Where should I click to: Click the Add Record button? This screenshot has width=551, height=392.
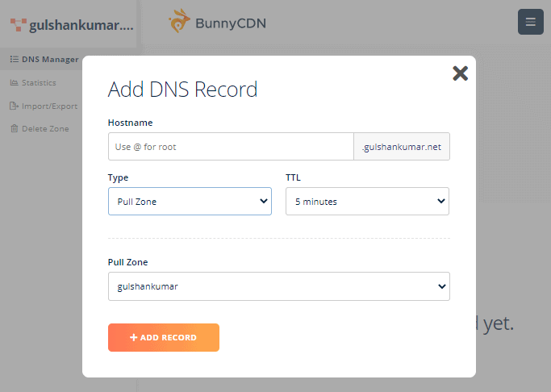[164, 337]
